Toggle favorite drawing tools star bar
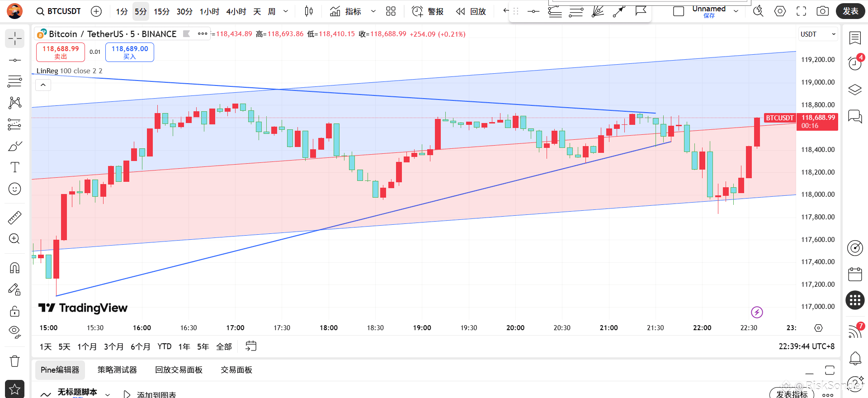 tap(14, 389)
